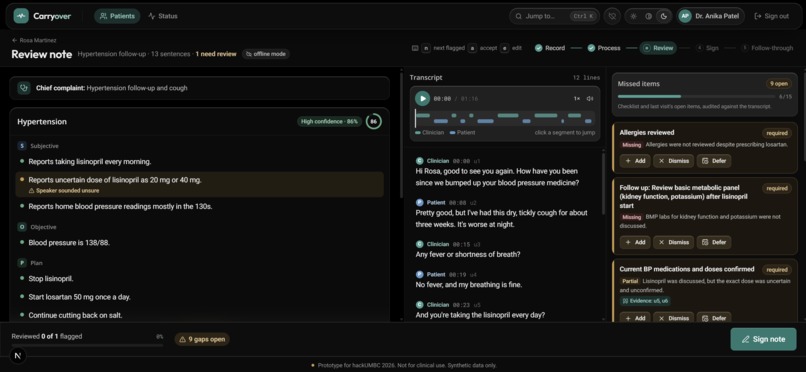
Task: Click the '9 open' missed items badge
Action: 778,84
